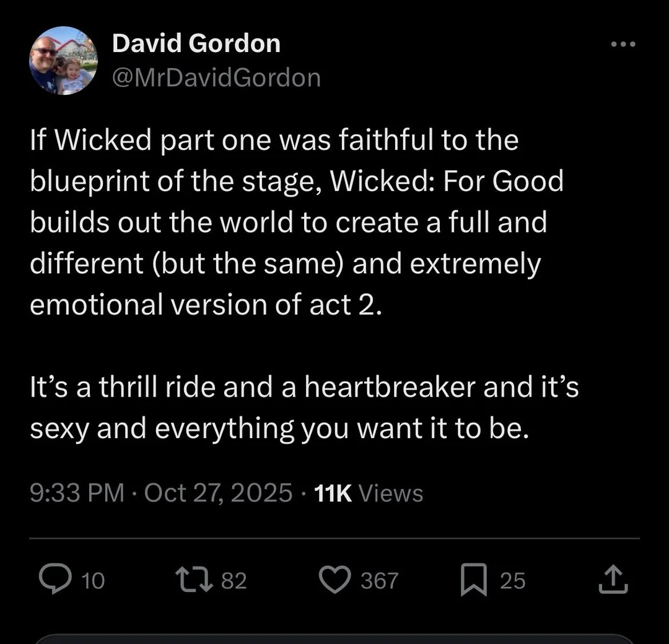
Task: Click the bookmark count 25
Action: pyautogui.click(x=512, y=581)
